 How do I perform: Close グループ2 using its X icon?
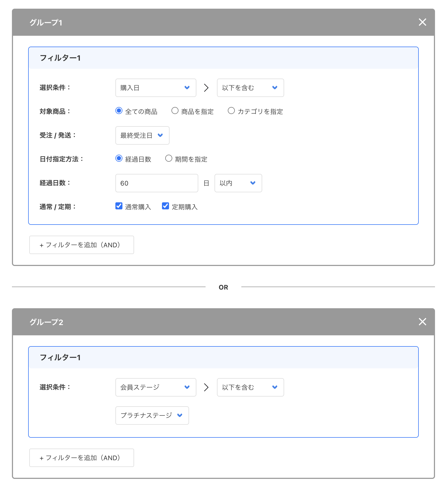point(422,322)
